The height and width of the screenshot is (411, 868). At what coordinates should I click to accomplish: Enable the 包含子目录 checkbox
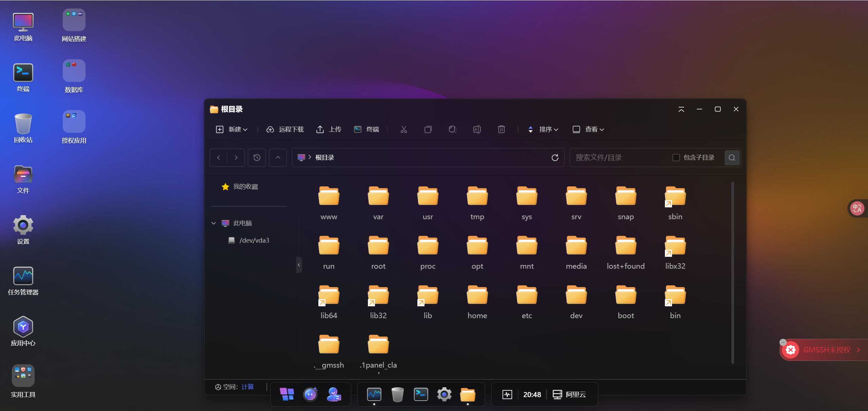[x=676, y=158]
